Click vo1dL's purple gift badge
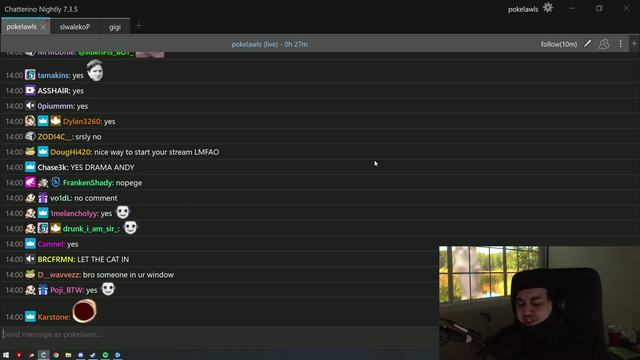640x360 pixels. coord(43,198)
